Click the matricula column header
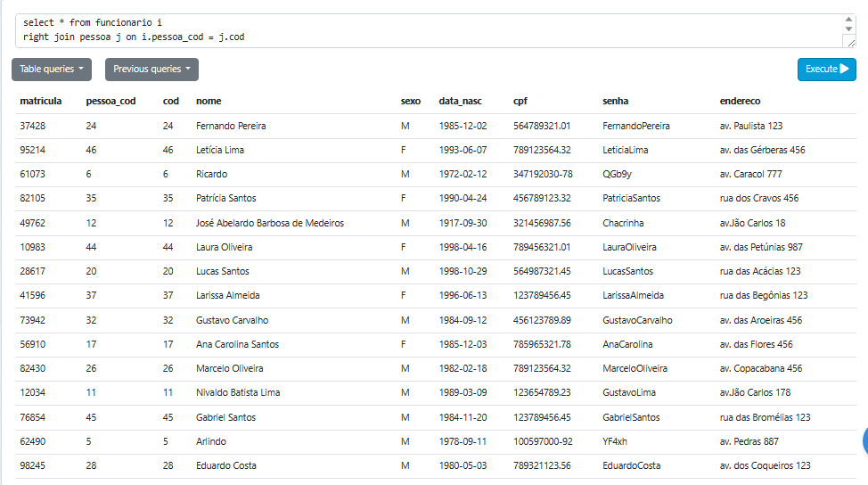868x485 pixels. 40,101
